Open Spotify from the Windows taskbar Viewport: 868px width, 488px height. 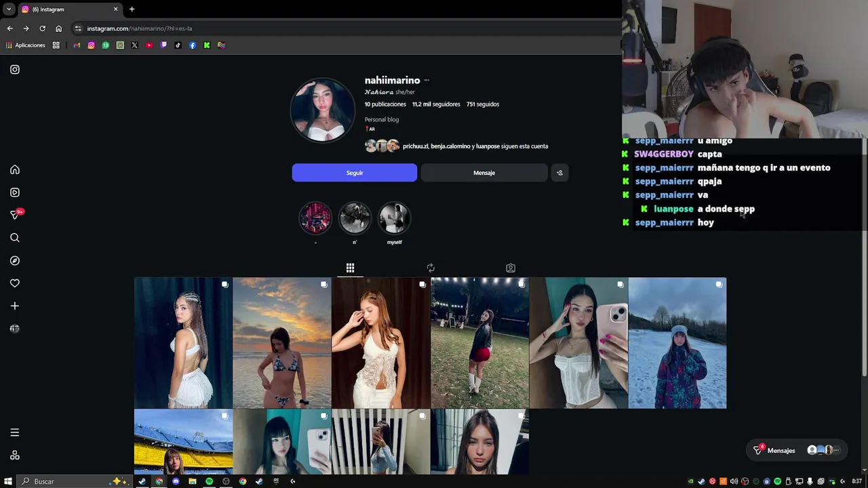pos(209,481)
